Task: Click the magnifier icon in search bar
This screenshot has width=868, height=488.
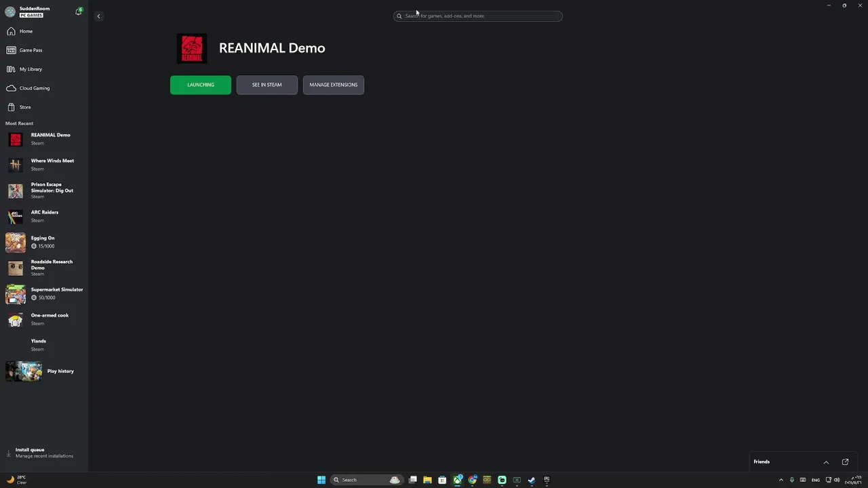Action: (x=399, y=16)
